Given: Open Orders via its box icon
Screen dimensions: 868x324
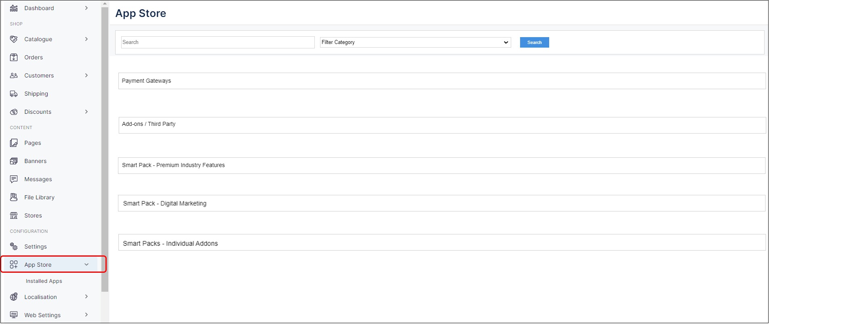Looking at the screenshot, I should pyautogui.click(x=14, y=57).
